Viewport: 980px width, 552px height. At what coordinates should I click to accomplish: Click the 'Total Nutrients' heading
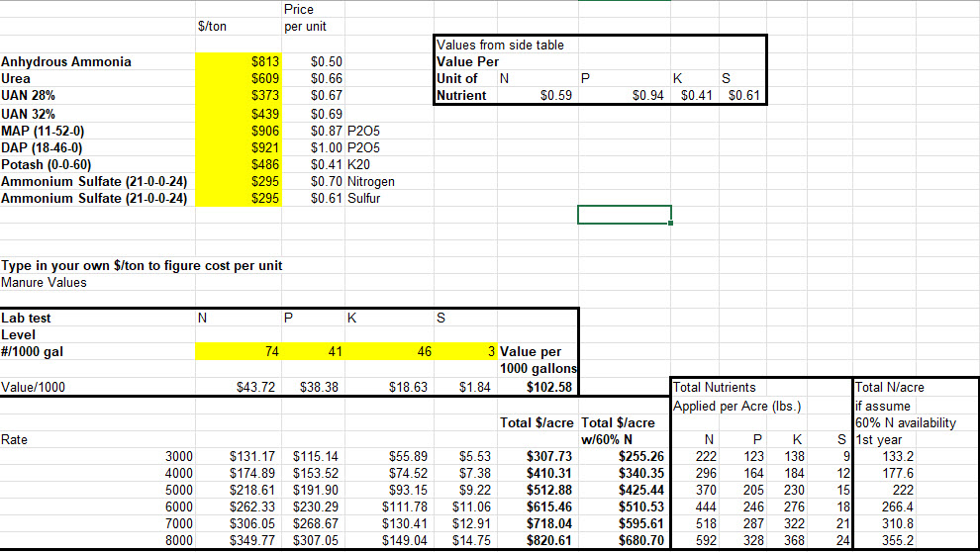715,387
